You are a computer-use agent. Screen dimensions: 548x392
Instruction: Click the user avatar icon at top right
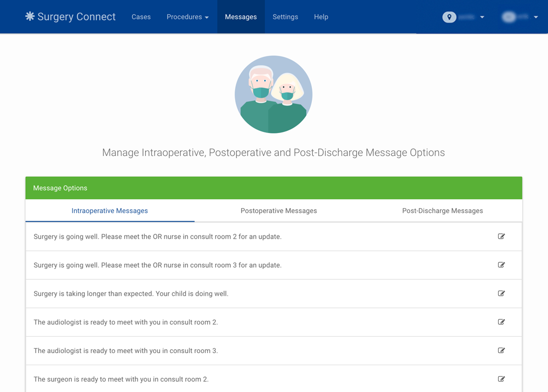(x=509, y=17)
